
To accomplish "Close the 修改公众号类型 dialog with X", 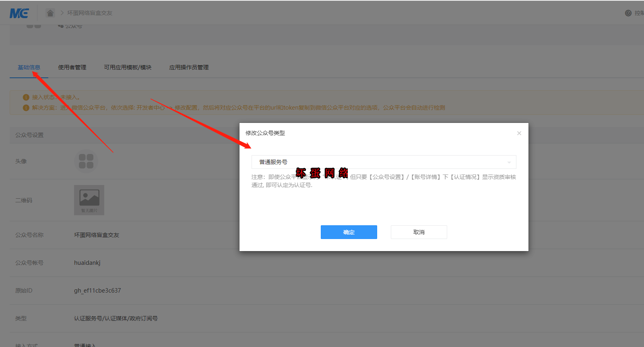I will (519, 133).
